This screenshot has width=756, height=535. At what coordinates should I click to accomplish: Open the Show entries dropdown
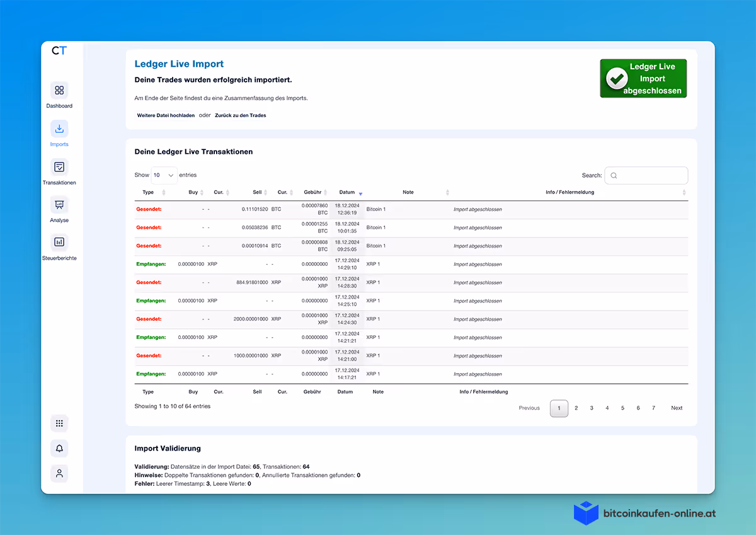pyautogui.click(x=164, y=175)
